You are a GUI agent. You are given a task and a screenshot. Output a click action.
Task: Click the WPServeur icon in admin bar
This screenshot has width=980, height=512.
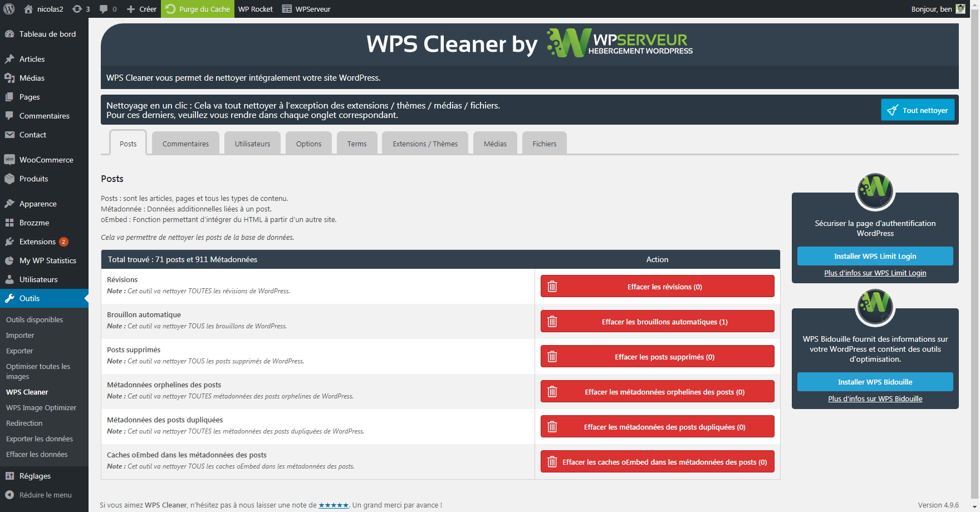287,9
